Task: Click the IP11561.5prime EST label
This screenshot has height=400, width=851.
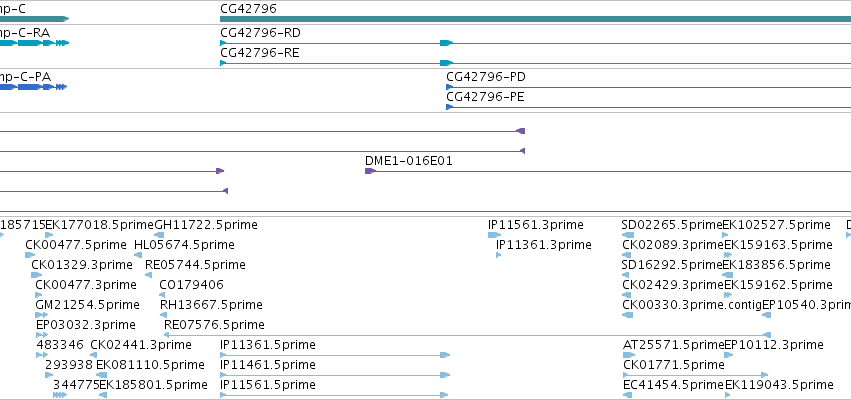Action: pos(268,385)
